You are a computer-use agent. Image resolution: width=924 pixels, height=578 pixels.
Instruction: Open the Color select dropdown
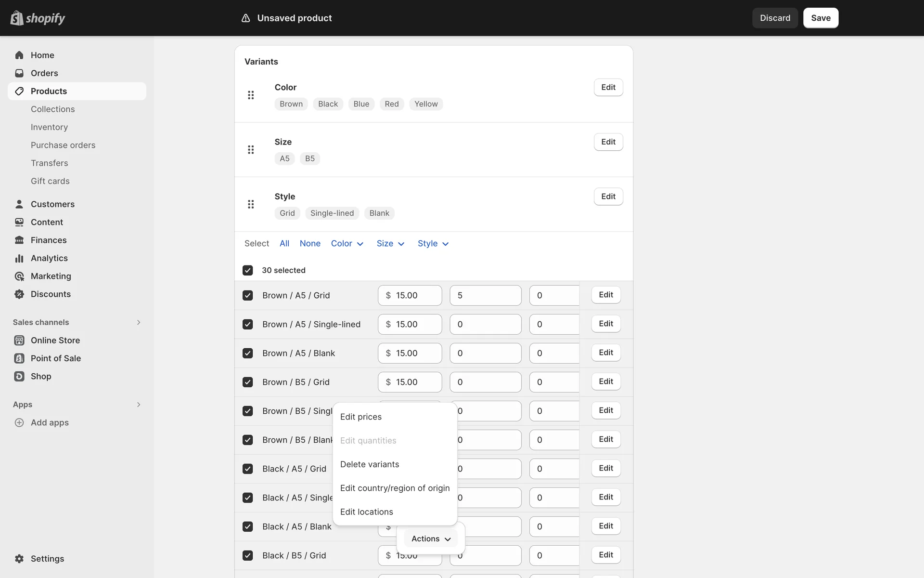coord(347,244)
